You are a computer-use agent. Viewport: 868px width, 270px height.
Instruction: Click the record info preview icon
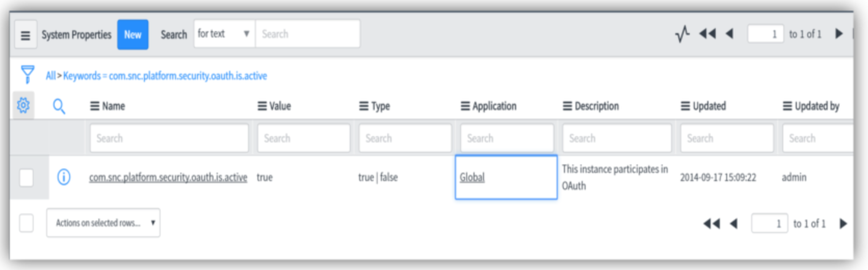pyautogui.click(x=64, y=177)
